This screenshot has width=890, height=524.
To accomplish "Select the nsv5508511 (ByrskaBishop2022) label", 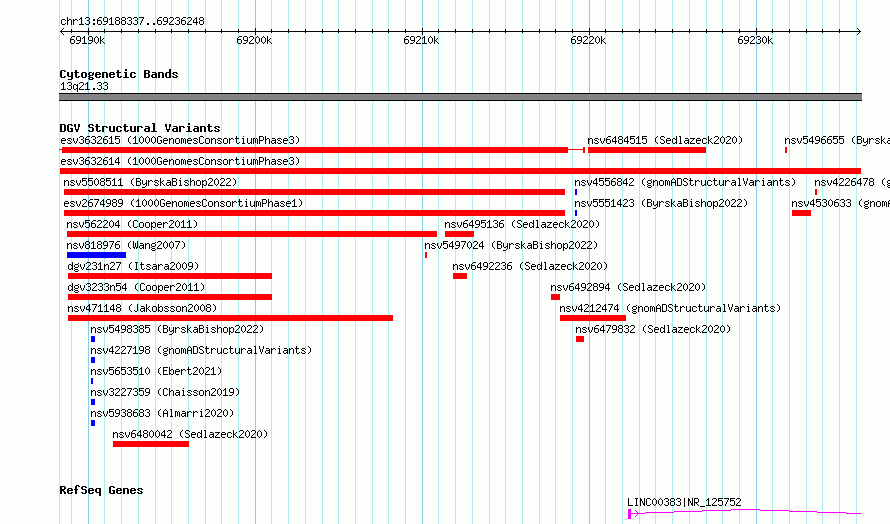I will click(150, 182).
